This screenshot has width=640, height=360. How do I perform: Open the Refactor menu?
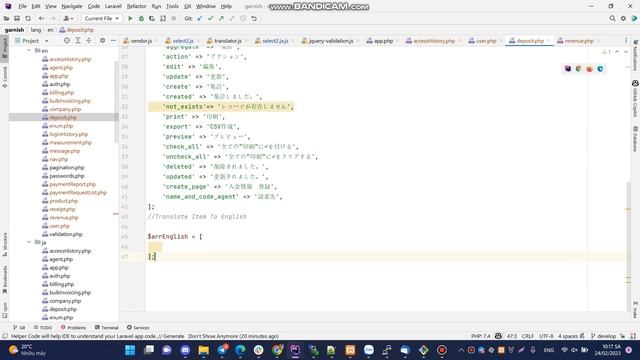pos(136,6)
